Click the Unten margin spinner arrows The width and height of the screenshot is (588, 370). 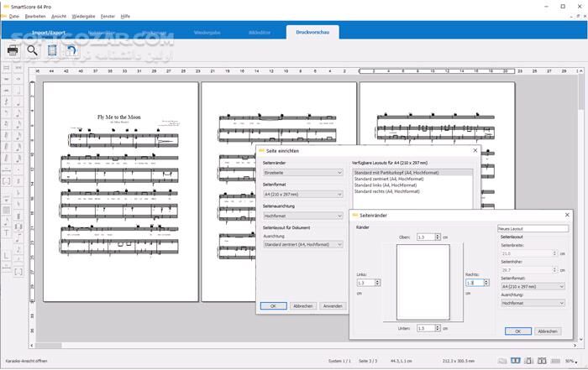coord(438,328)
